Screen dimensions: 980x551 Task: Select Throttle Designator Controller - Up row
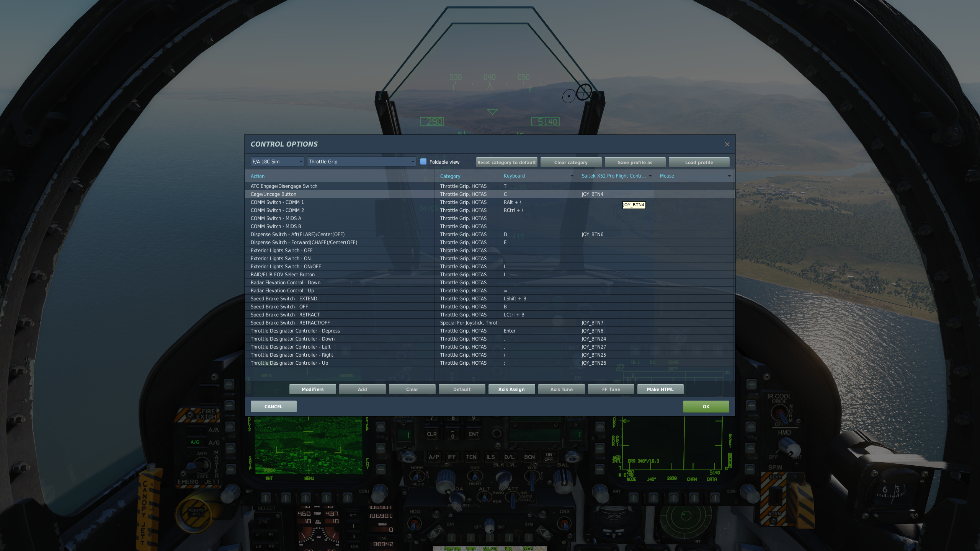click(489, 363)
